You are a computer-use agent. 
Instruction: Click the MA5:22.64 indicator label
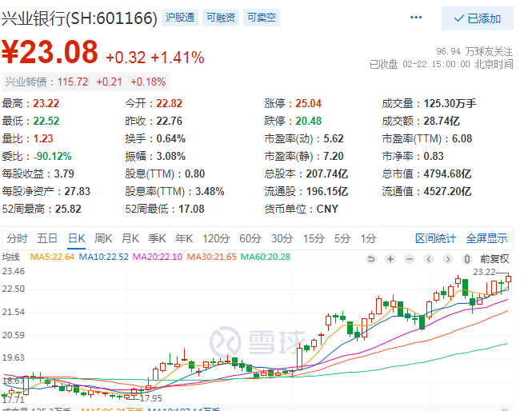click(52, 257)
